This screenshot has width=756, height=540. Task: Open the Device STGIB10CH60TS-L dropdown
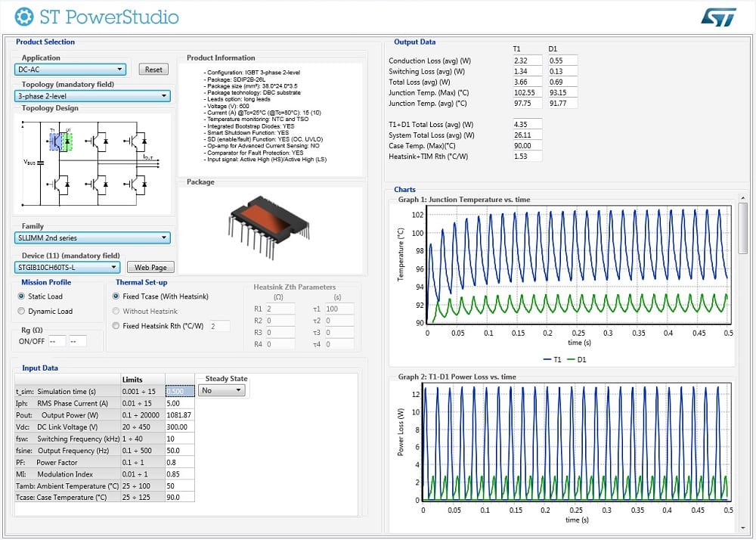click(113, 267)
